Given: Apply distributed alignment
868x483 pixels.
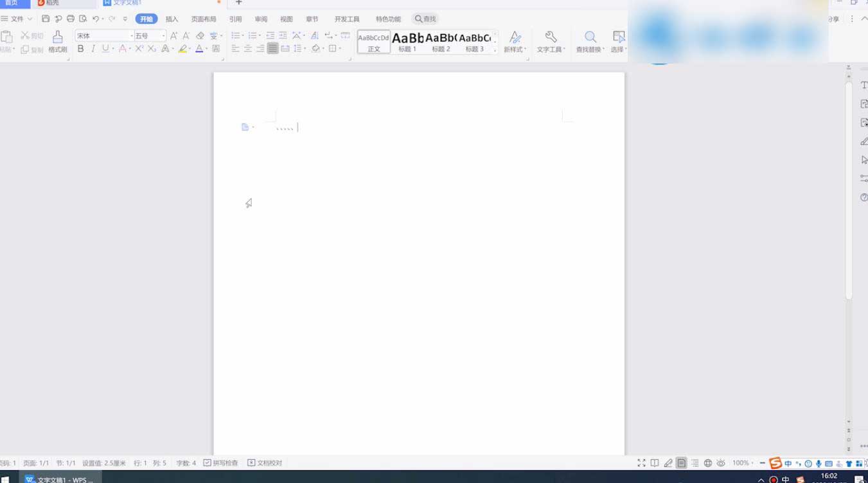Looking at the screenshot, I should click(285, 49).
